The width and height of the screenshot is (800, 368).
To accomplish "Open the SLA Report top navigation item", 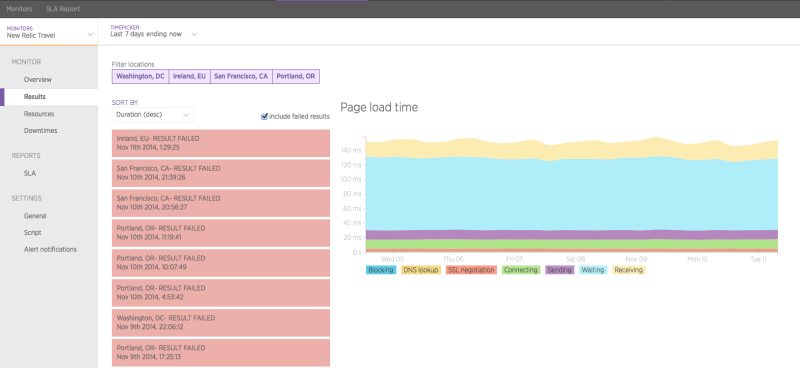I will click(x=63, y=9).
